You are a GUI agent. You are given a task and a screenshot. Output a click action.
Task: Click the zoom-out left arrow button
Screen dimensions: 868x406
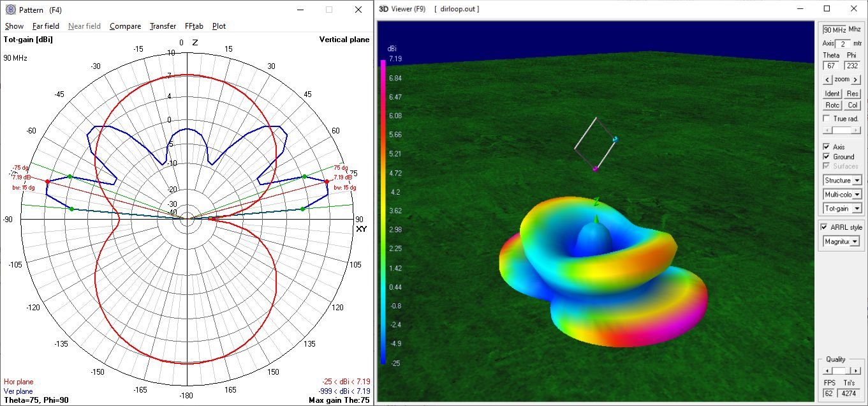[x=827, y=80]
